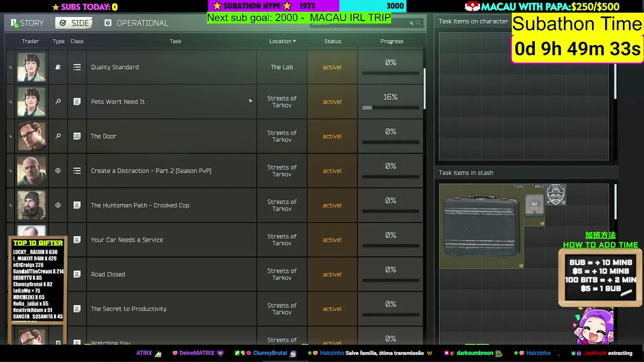The image size is (644, 362).
Task: Click "active!" status for Quality Standard
Action: (x=332, y=67)
